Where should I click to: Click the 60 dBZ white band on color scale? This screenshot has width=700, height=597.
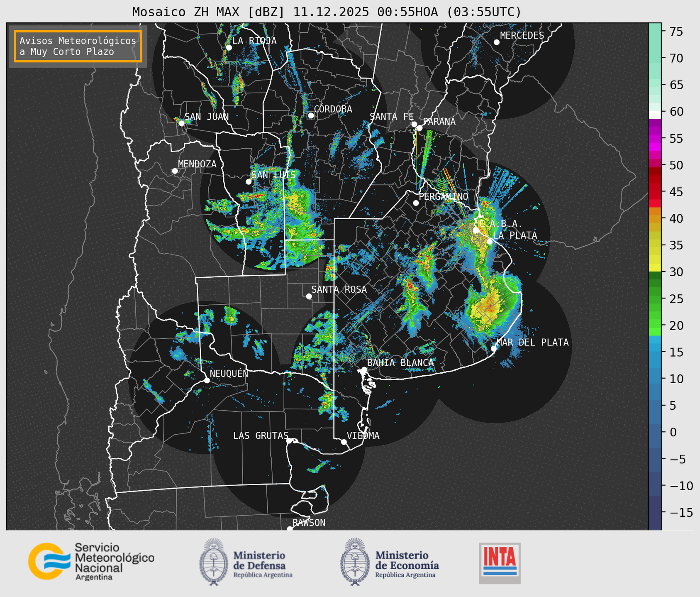[655, 115]
